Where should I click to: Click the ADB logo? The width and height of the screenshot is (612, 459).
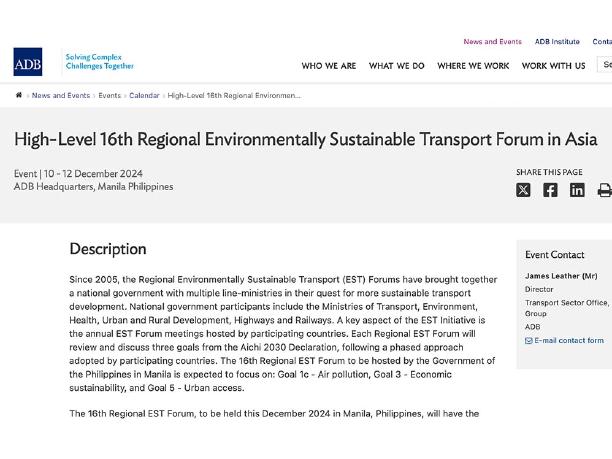pyautogui.click(x=28, y=62)
